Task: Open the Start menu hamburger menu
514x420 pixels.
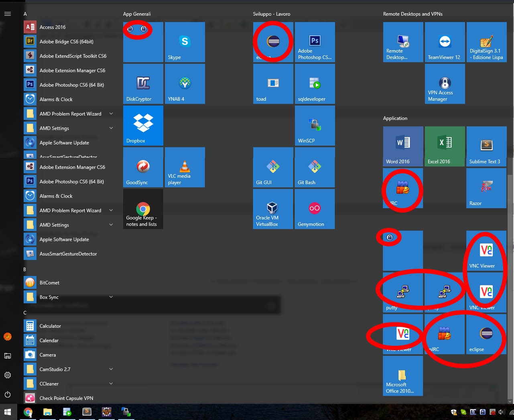Action: (x=8, y=13)
